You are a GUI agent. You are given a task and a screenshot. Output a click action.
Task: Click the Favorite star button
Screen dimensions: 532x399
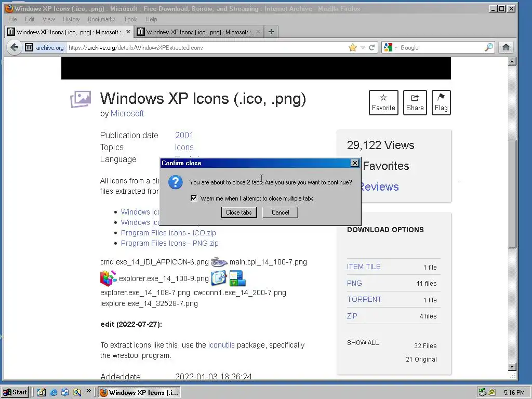(383, 102)
